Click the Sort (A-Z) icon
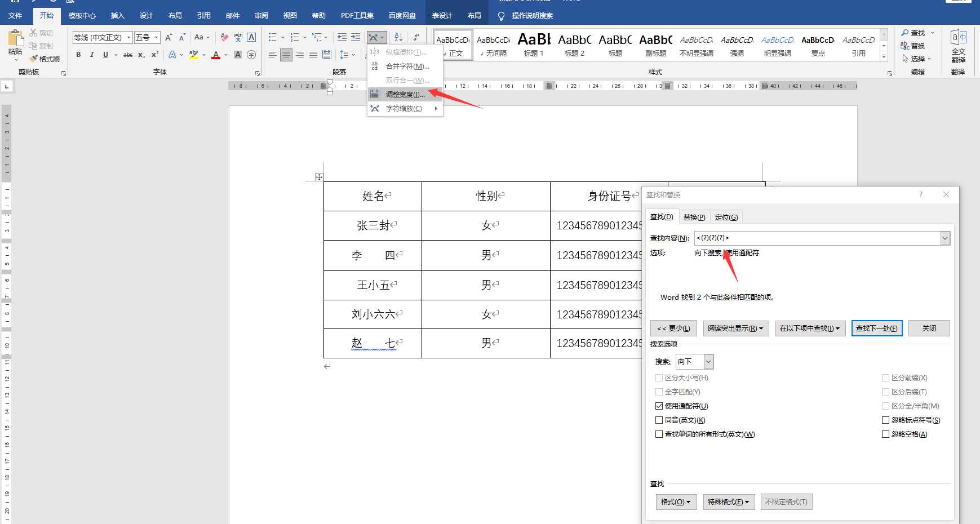This screenshot has width=980, height=524. click(x=398, y=37)
